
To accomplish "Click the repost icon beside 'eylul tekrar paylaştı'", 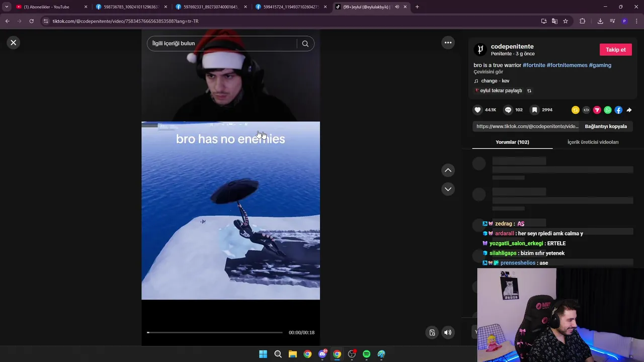I will click(529, 91).
